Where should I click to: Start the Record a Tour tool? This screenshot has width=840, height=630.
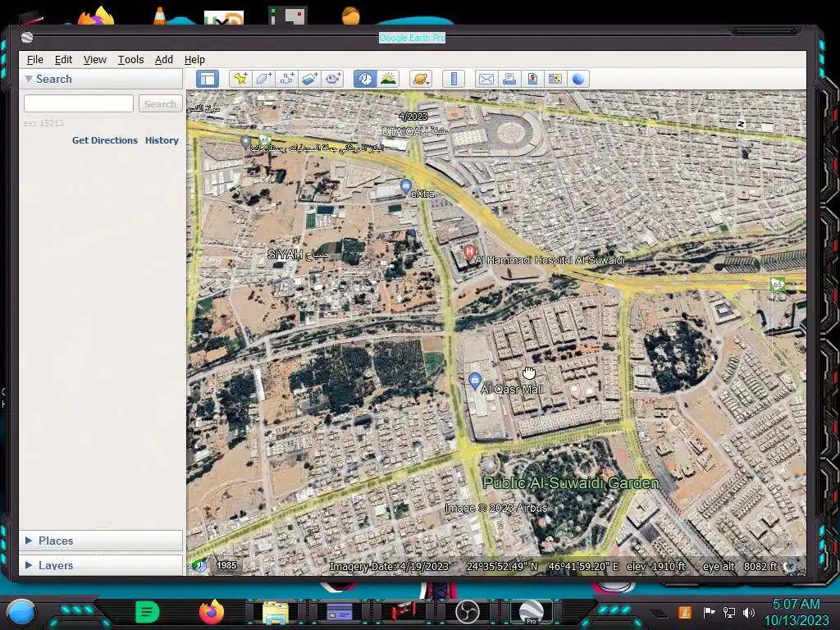pos(333,79)
